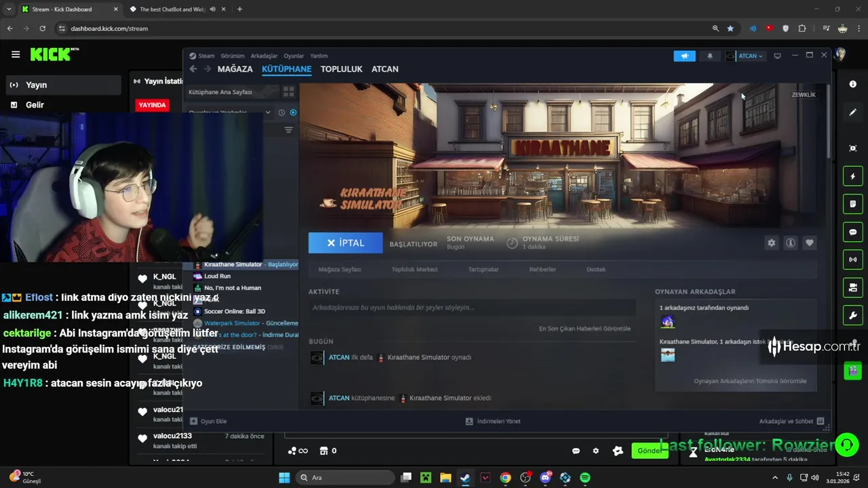The image size is (868, 488).
Task: Click the Kick lightning bolt quick actions icon
Action: click(x=853, y=176)
